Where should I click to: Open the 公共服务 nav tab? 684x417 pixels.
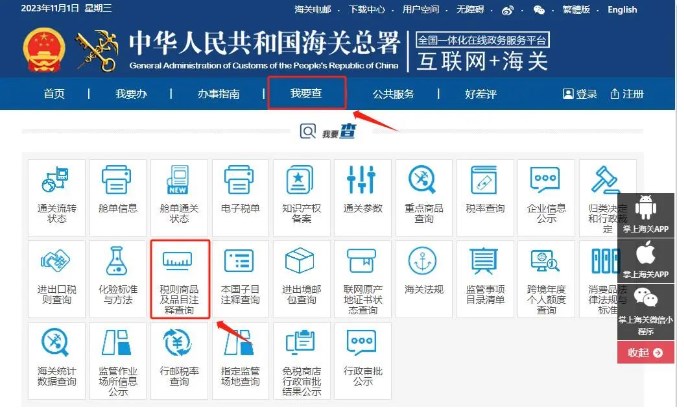393,94
